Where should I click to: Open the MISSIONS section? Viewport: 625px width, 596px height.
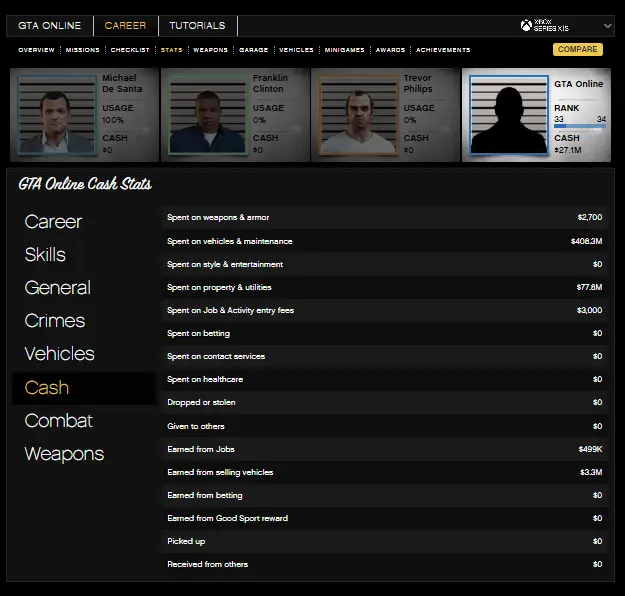tap(82, 50)
